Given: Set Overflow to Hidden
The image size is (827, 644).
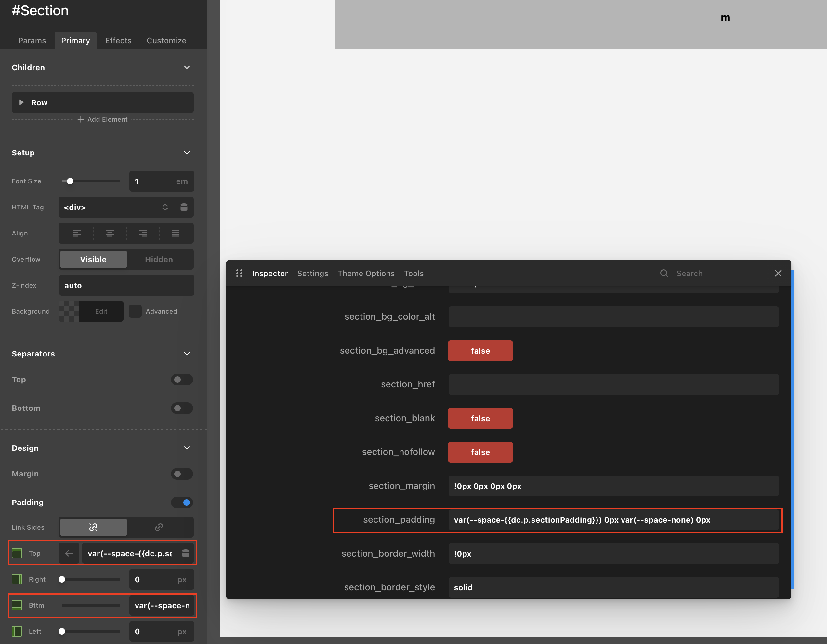Looking at the screenshot, I should [159, 259].
